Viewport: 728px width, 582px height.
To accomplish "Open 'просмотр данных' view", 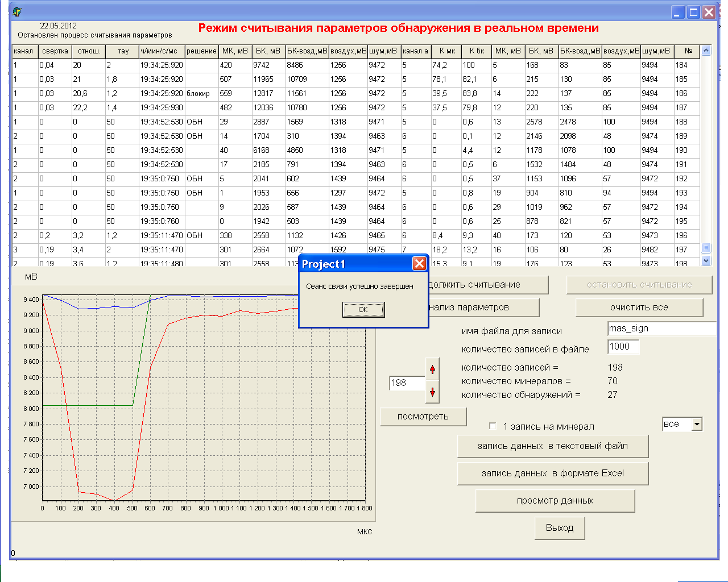I will pos(555,501).
